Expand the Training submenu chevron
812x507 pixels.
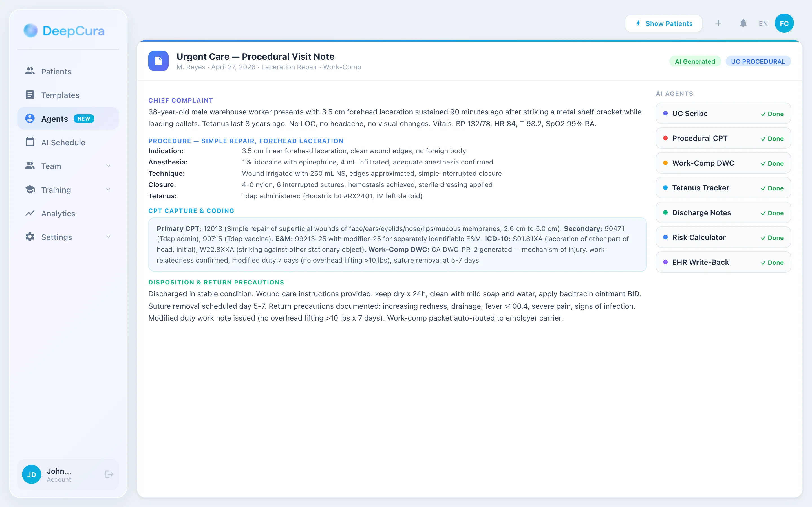[x=108, y=190]
